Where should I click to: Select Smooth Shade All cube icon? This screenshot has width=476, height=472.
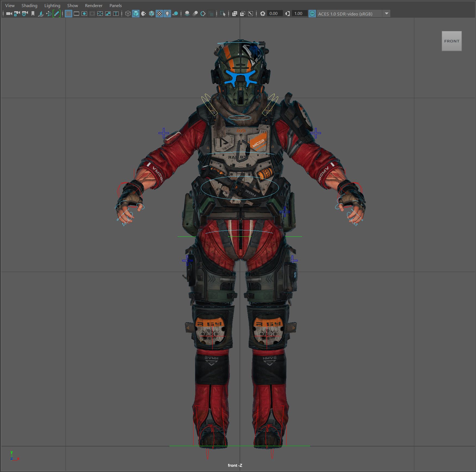click(136, 14)
